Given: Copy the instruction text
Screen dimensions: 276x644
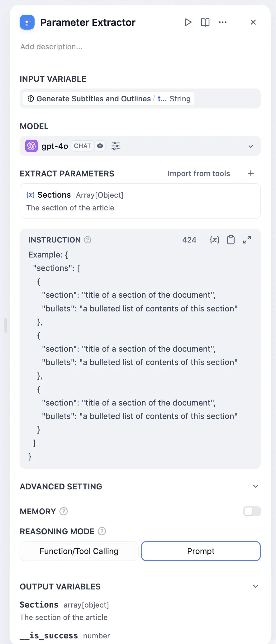Looking at the screenshot, I should point(231,240).
